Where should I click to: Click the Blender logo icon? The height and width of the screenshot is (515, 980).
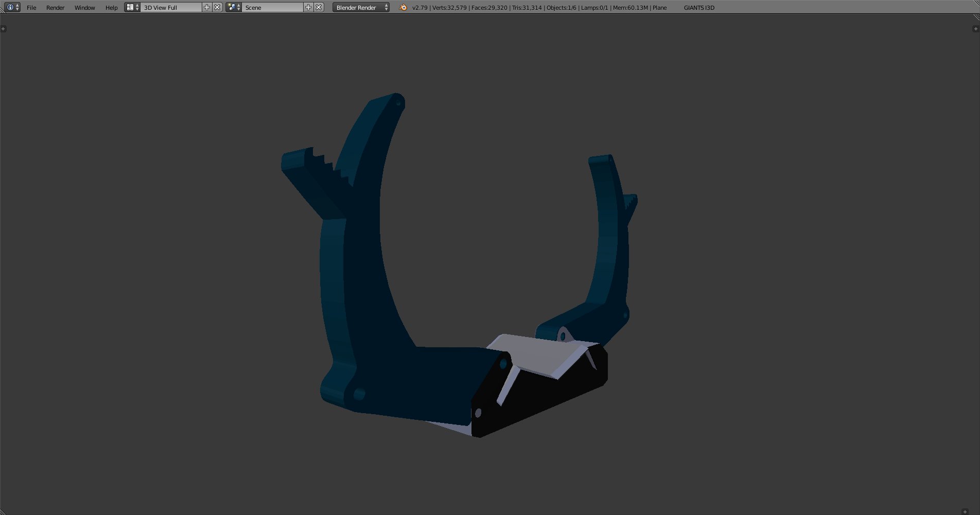click(x=403, y=7)
